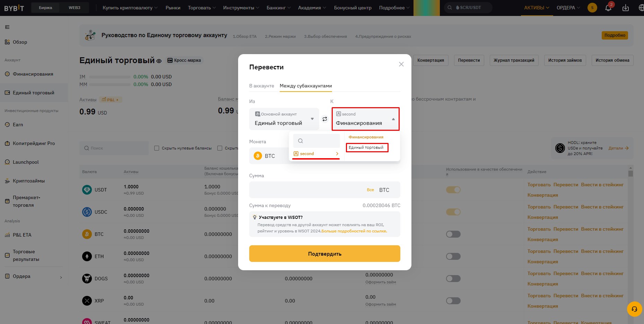Click the USDT coin icon
Image resolution: width=644 pixels, height=324 pixels.
pyautogui.click(x=87, y=190)
